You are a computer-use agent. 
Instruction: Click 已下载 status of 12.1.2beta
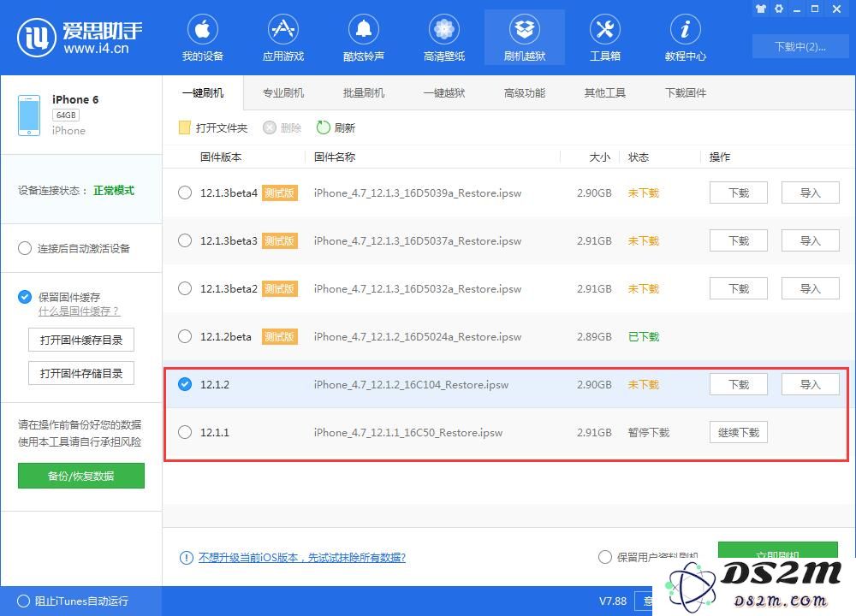tap(644, 336)
